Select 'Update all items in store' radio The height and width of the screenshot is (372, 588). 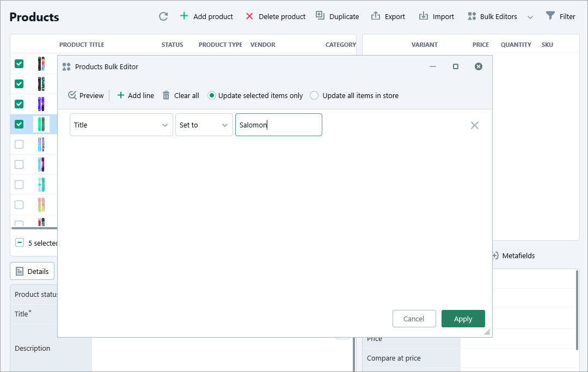point(314,96)
